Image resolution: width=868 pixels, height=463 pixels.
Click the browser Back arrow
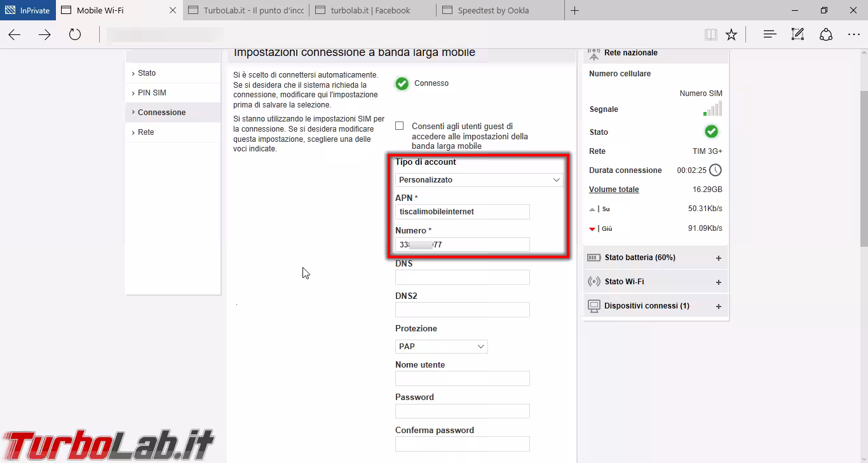coord(15,35)
